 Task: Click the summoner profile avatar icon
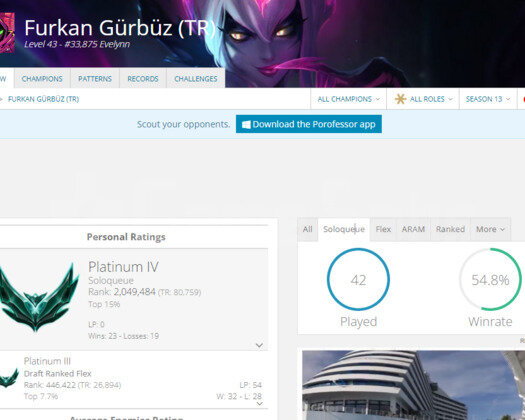tap(7, 33)
